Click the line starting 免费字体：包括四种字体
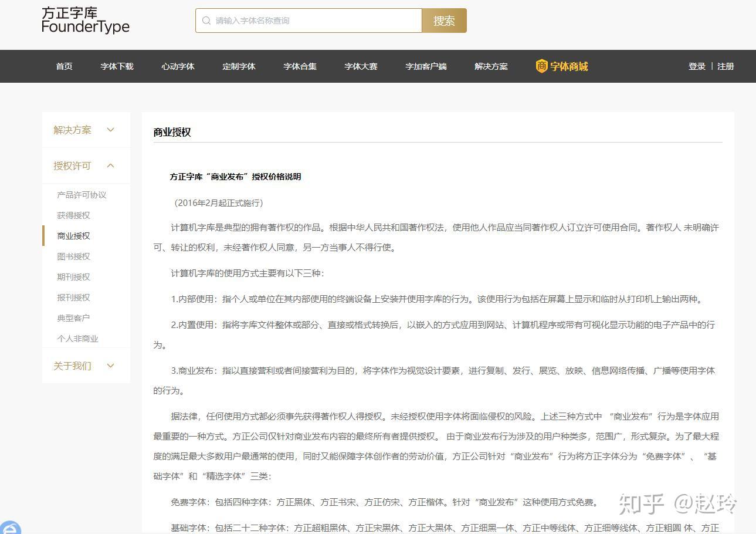 [385, 502]
